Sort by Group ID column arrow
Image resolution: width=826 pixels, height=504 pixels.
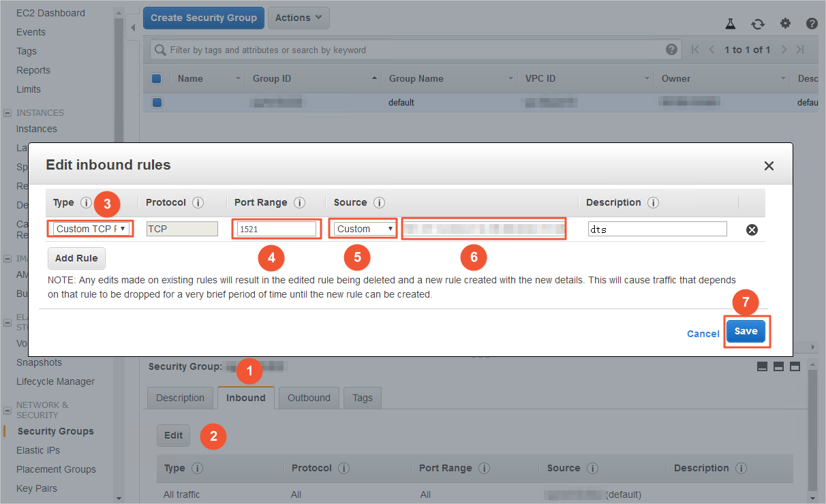[374, 79]
